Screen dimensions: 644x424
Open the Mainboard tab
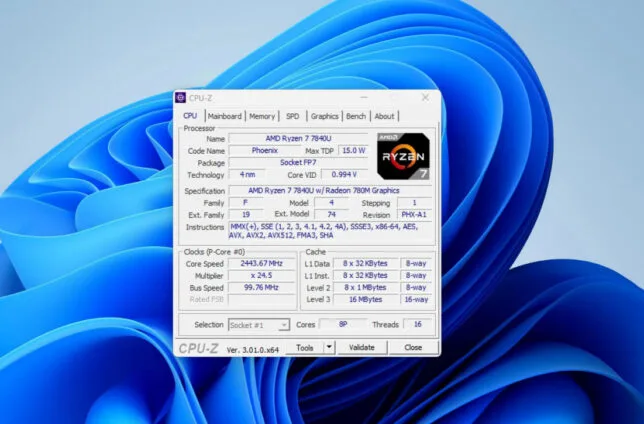225,116
